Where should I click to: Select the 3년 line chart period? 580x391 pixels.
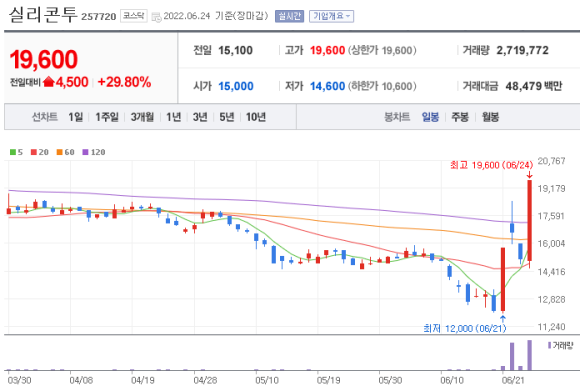(200, 117)
